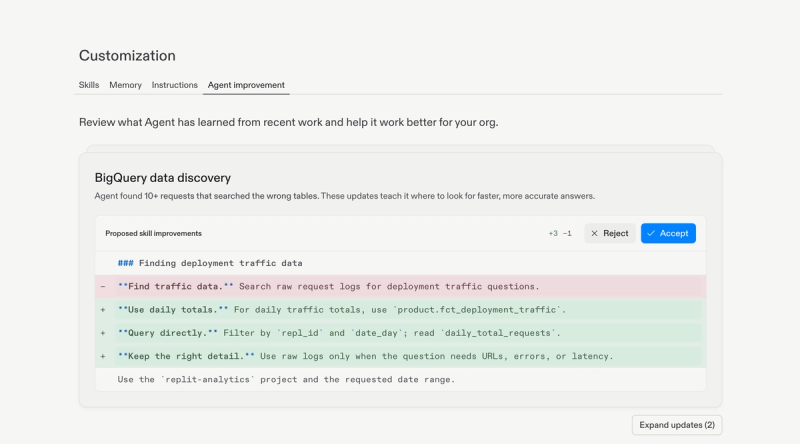Select added line 'Keep the right detail.'

[x=401, y=356]
